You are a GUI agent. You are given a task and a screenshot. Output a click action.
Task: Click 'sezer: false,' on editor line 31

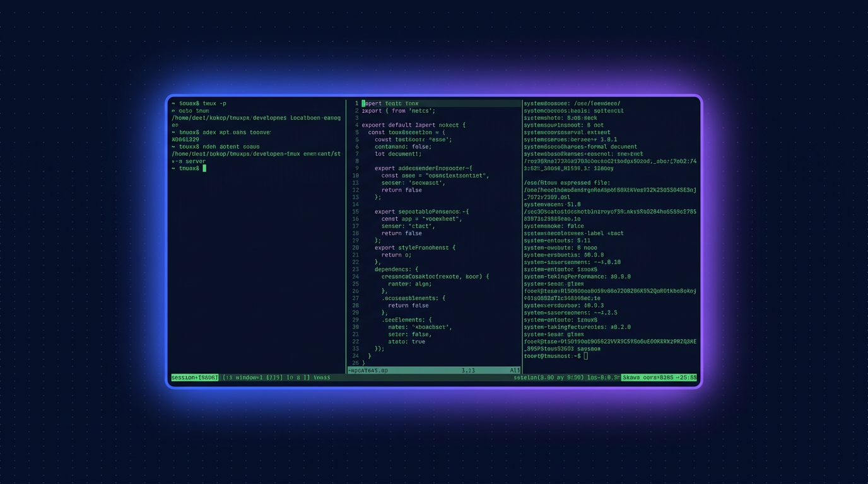tap(410, 335)
